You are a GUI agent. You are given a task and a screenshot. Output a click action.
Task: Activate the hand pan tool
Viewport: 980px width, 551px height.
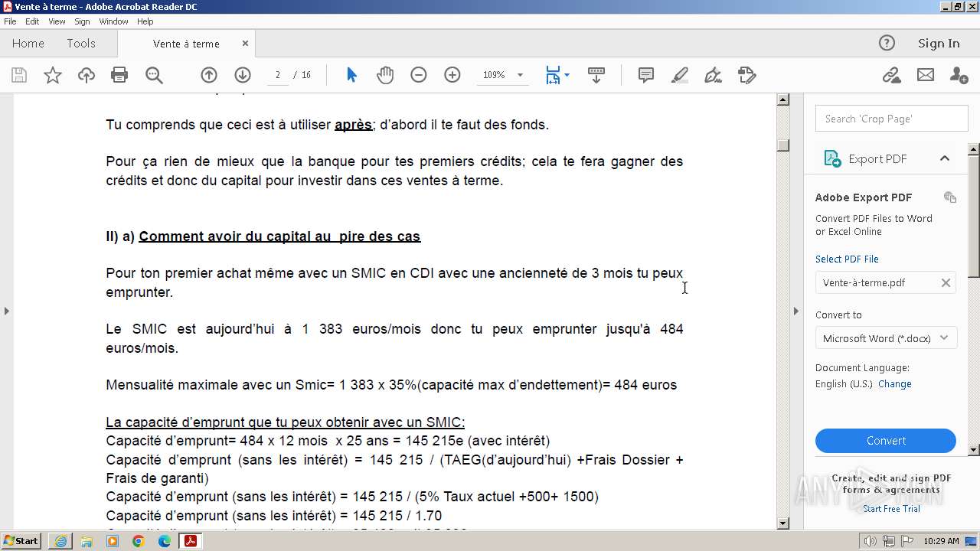pos(385,75)
